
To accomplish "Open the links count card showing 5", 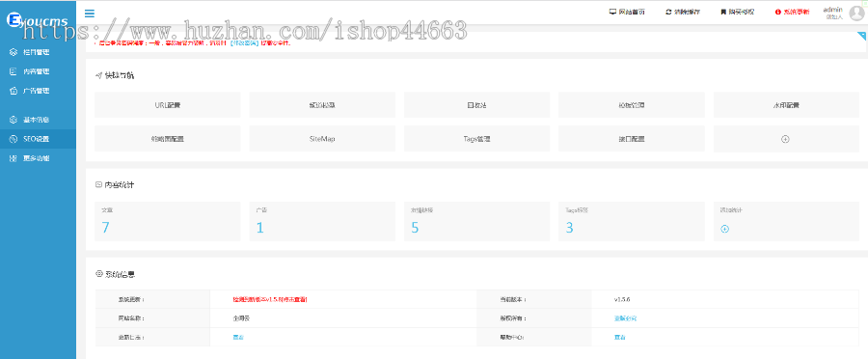I will pyautogui.click(x=476, y=221).
